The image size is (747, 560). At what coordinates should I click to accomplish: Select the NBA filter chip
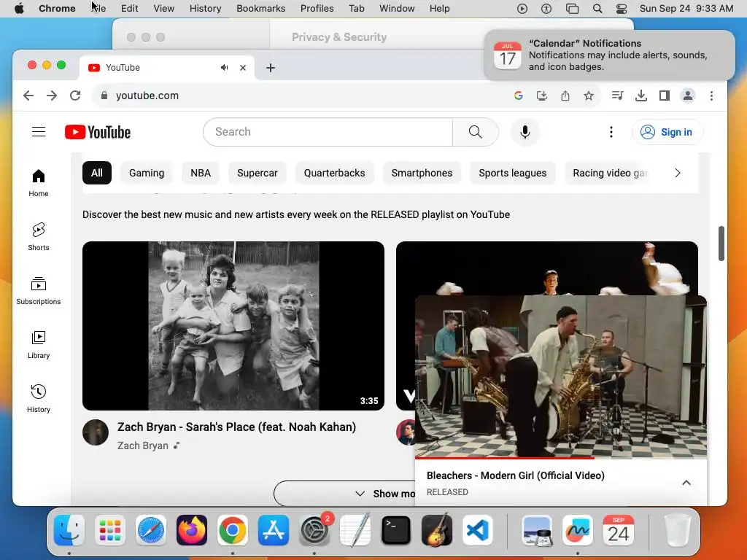coord(201,173)
